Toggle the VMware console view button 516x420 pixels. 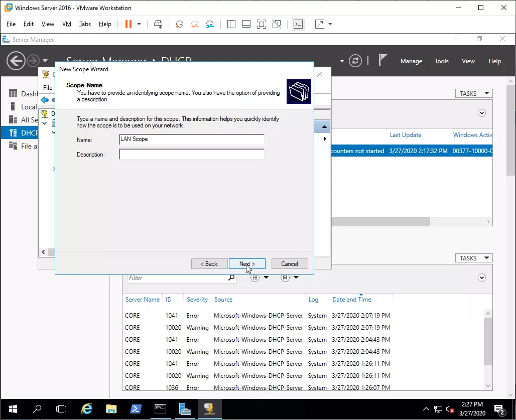click(298, 24)
